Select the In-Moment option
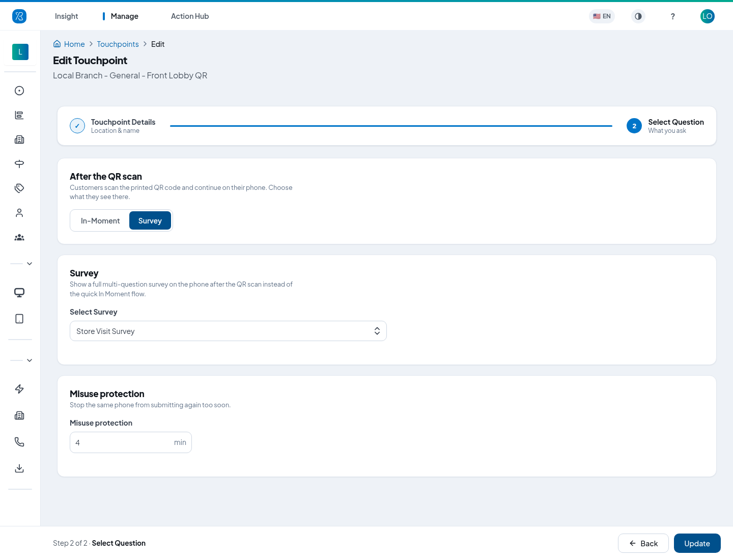The image size is (733, 560). (100, 221)
